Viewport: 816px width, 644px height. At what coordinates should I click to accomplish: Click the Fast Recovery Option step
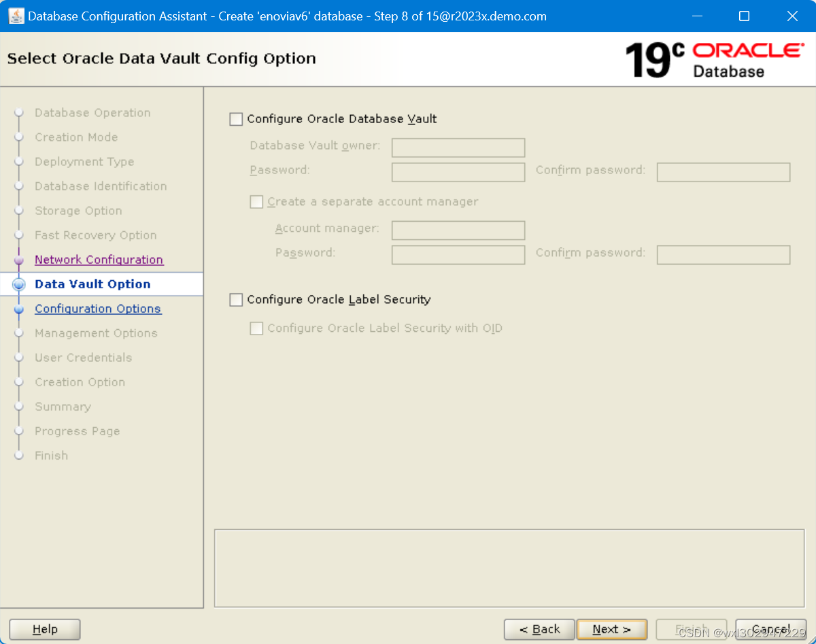coord(96,235)
